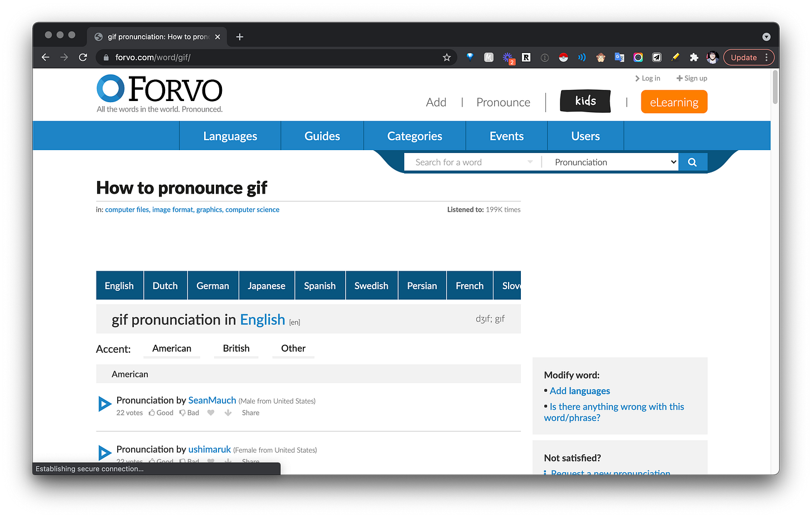Screen dimensions: 812x518
Task: Open the Chrome profile avatar
Action: click(712, 57)
